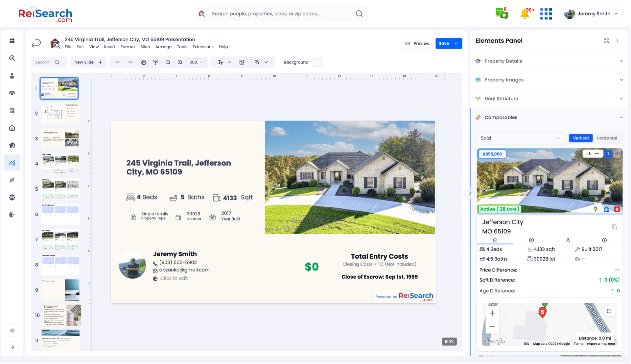The image size is (631, 364).
Task: Open the Jeremy Smith account dropdown
Action: coord(591,14)
